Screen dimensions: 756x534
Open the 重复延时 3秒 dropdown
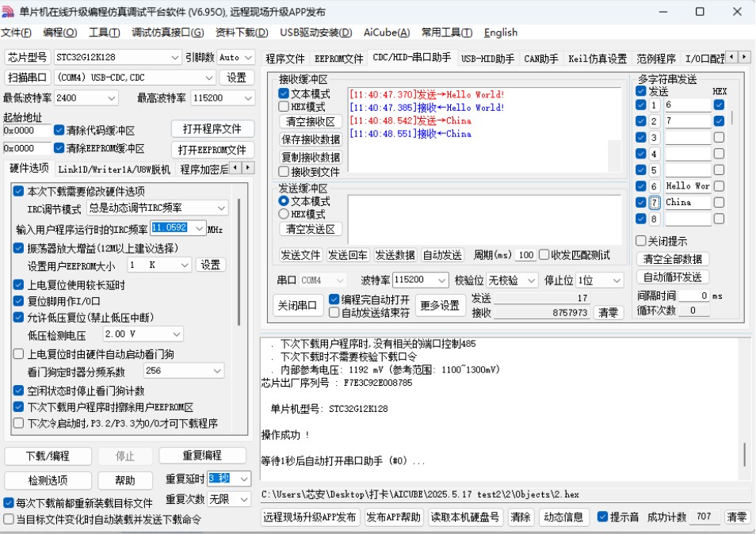[x=244, y=479]
